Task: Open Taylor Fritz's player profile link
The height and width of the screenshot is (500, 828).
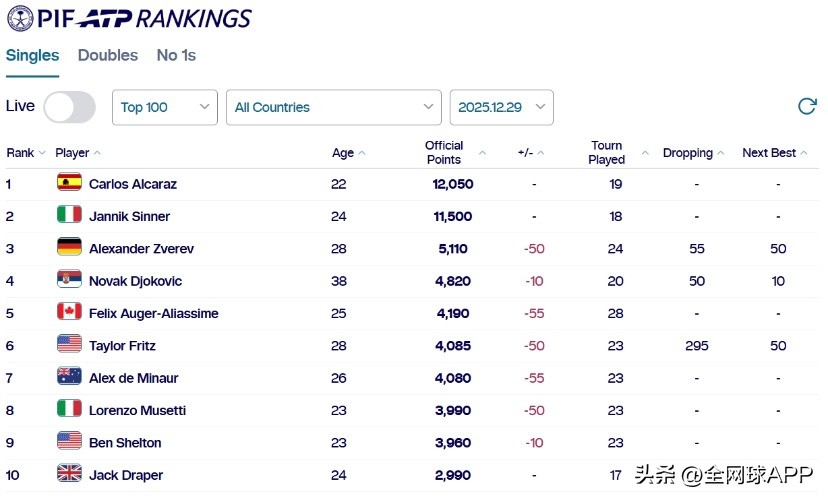Action: point(122,346)
